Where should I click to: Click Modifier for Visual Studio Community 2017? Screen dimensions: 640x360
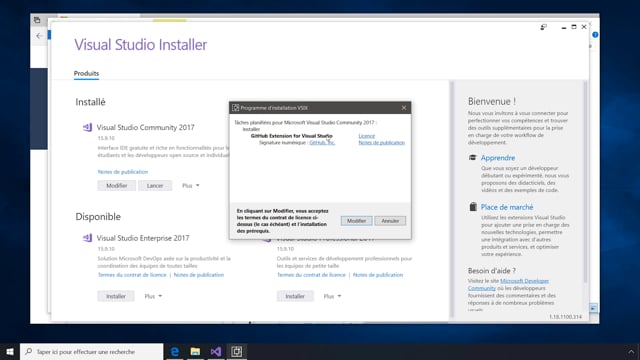[117, 186]
